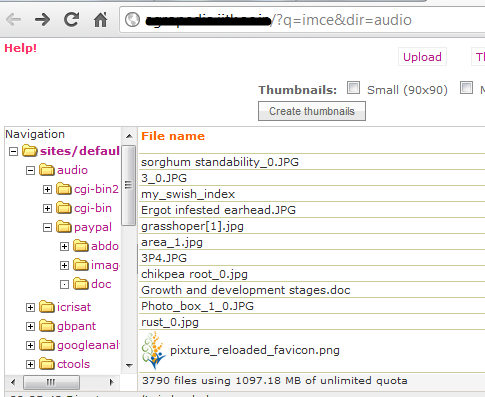This screenshot has height=397, width=485.
Task: Click the globe site-info icon in address bar
Action: click(x=132, y=20)
